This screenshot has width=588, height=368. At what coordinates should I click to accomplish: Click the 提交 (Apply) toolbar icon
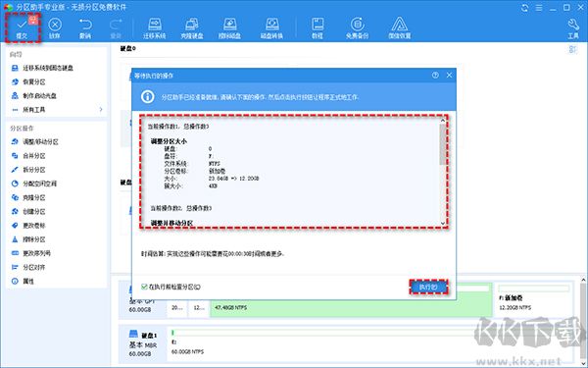(23, 27)
